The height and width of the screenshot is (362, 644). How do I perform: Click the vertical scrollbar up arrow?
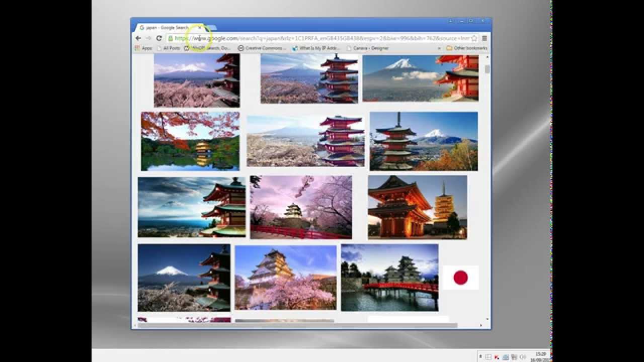click(x=487, y=57)
